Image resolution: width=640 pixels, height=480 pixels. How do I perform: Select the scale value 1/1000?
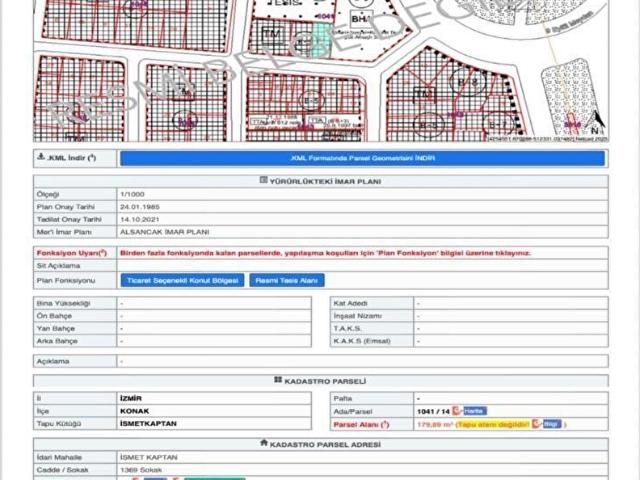pos(132,194)
